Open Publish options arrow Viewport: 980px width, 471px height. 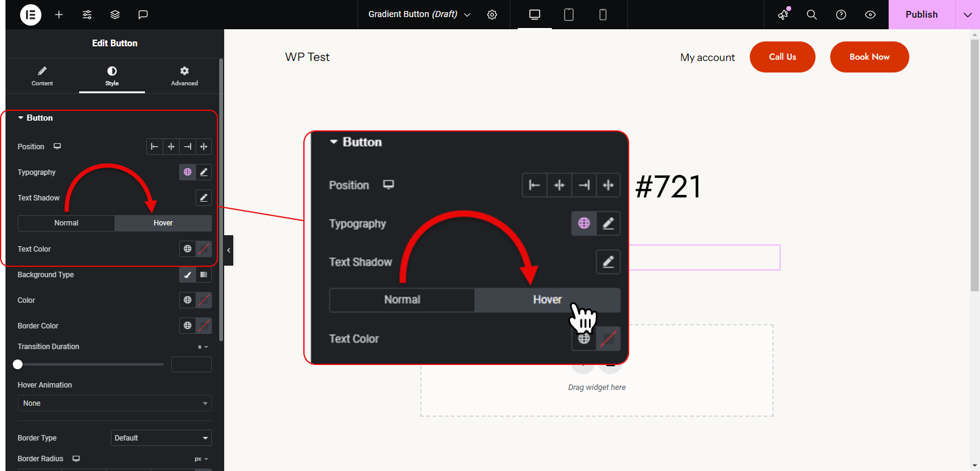pyautogui.click(x=968, y=15)
